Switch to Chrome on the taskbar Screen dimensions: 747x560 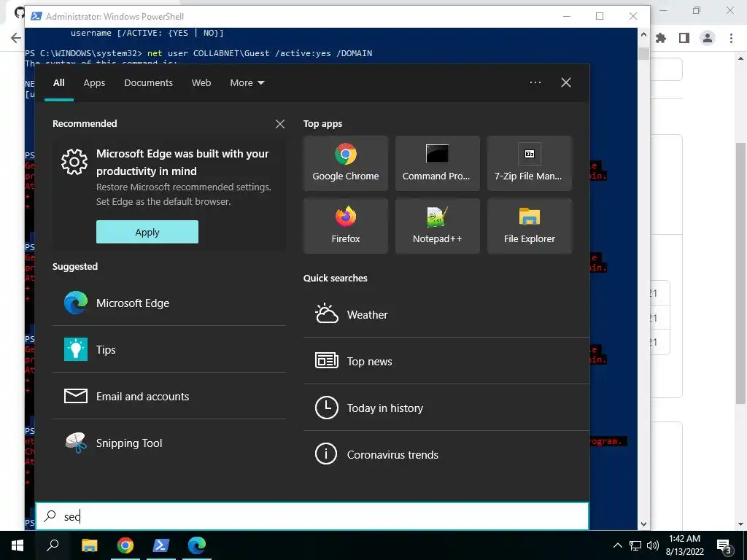point(125,545)
